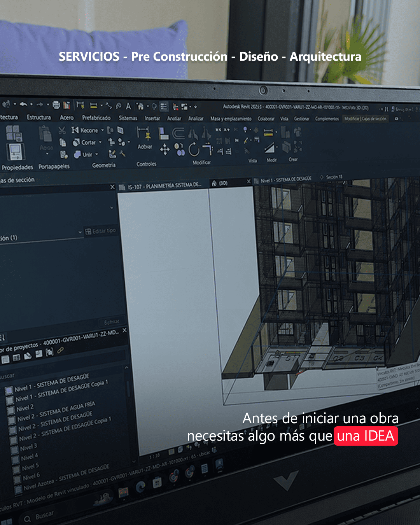Select the Unir join geometry tool
Viewport: 420px width, 525px height.
tap(84, 154)
